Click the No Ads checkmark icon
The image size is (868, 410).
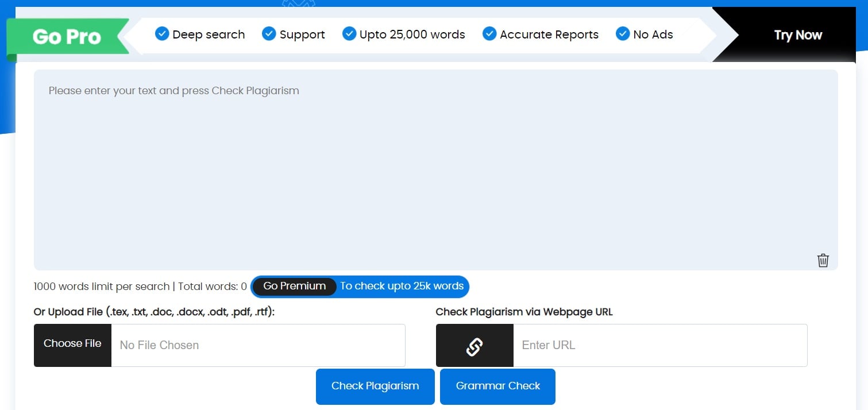(623, 34)
